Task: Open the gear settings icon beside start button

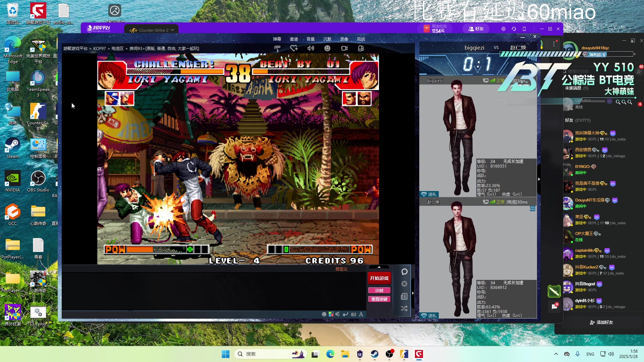Action: point(405,284)
